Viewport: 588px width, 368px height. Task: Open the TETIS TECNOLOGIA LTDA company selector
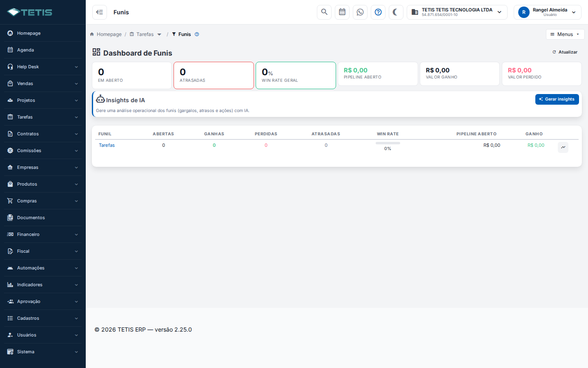click(x=457, y=12)
